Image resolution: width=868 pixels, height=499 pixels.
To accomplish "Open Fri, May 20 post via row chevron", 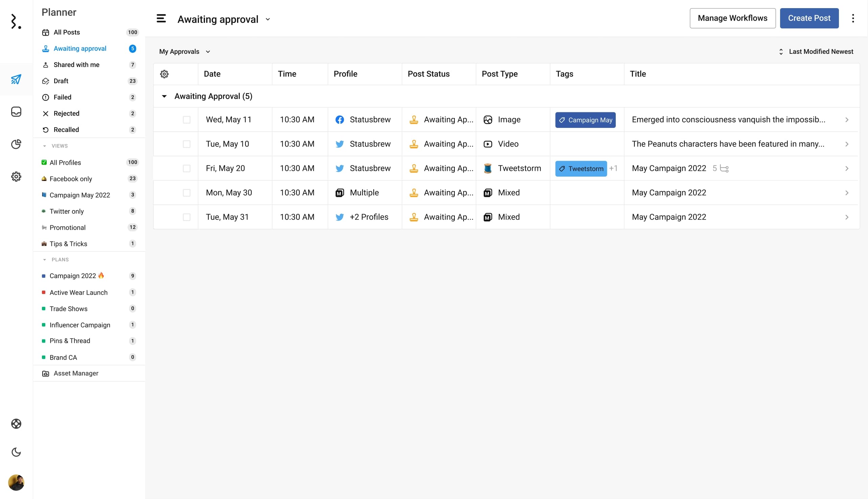I will (847, 168).
